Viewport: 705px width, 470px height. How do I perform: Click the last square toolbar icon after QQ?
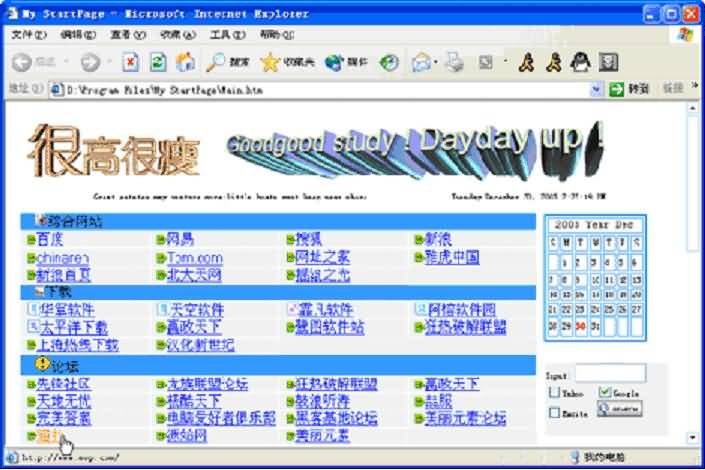[x=608, y=62]
